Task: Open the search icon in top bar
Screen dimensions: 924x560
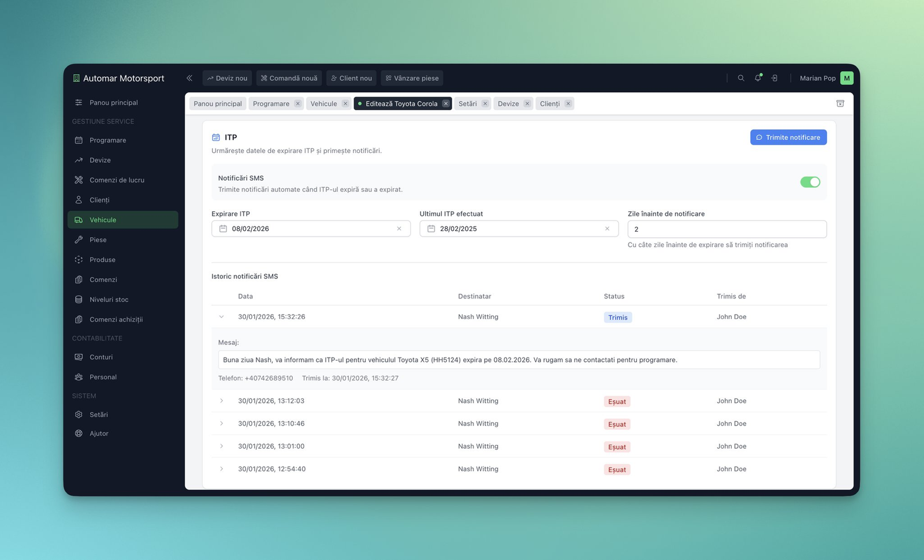Action: [741, 78]
